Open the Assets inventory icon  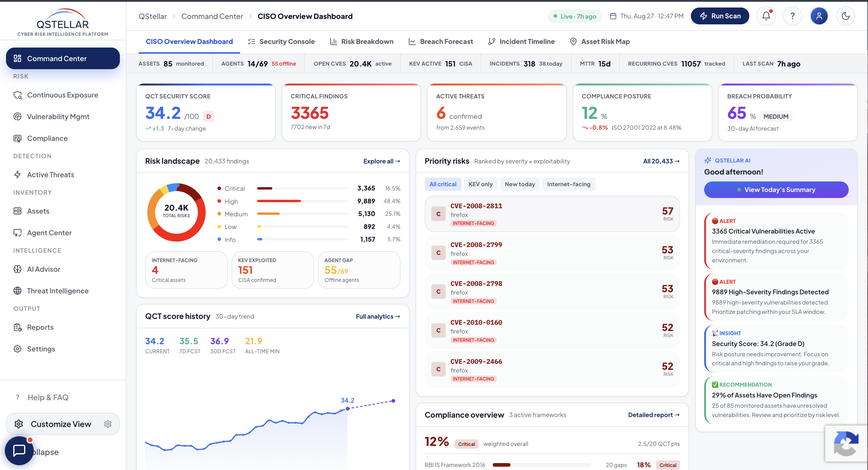click(17, 211)
